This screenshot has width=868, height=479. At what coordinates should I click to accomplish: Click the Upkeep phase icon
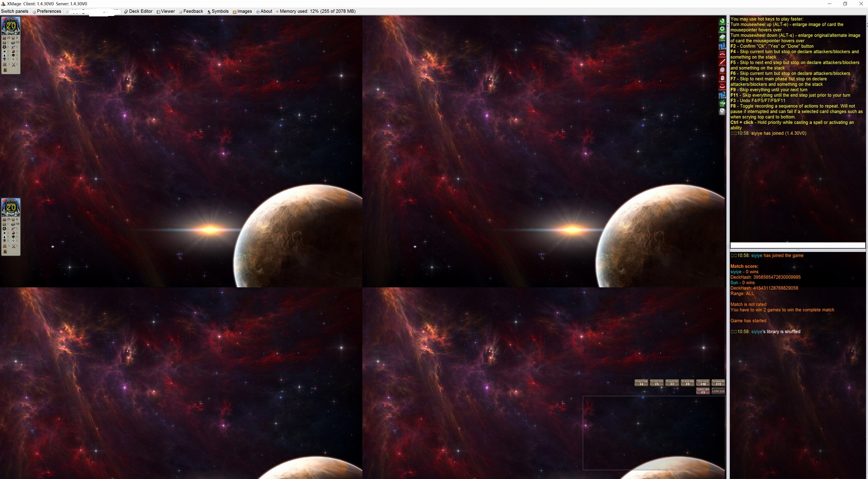click(722, 30)
